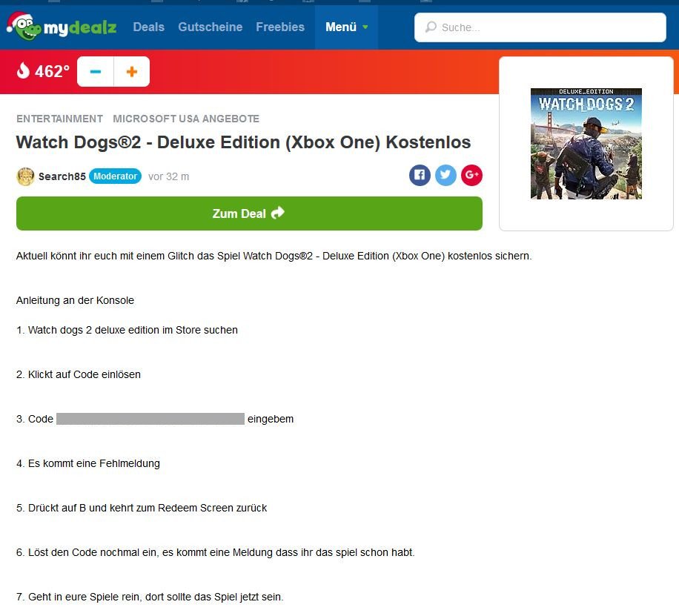Share the deal on Facebook

pos(420,175)
